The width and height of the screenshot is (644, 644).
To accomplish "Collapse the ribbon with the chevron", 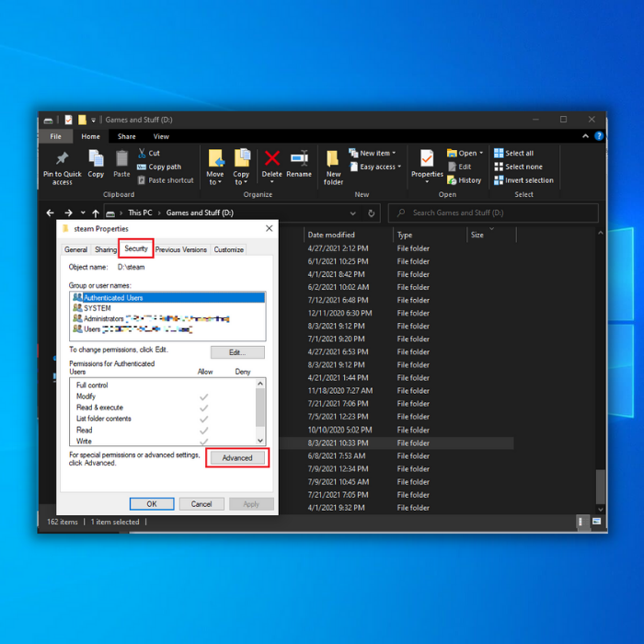I will pyautogui.click(x=585, y=136).
